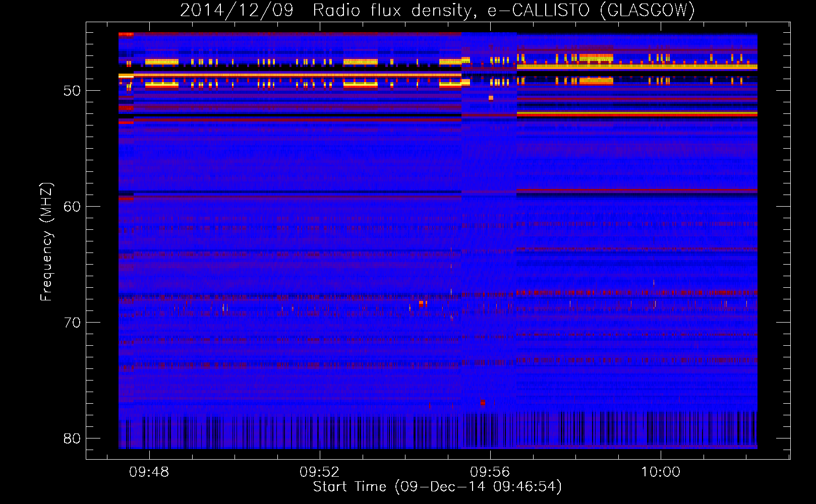The image size is (816, 504).
Task: Click the 60 frequency tick label
Action: click(x=72, y=207)
